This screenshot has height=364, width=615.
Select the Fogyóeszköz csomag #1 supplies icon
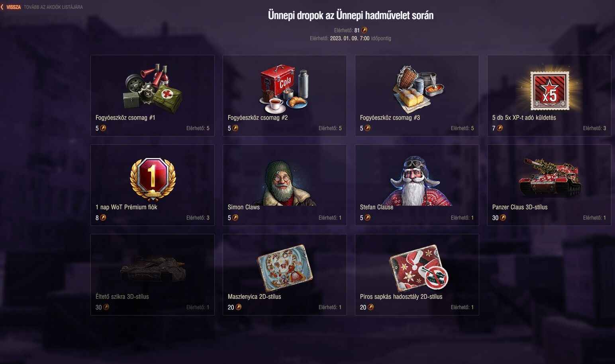pyautogui.click(x=153, y=86)
